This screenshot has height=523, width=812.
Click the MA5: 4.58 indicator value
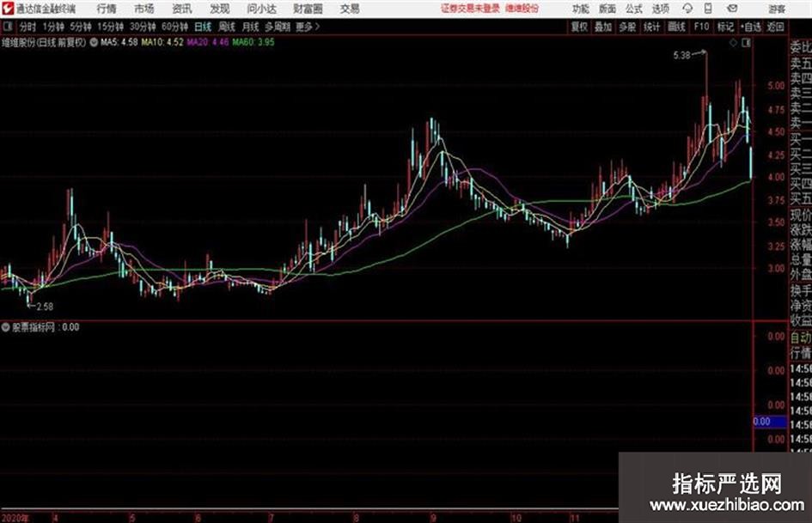tap(119, 42)
